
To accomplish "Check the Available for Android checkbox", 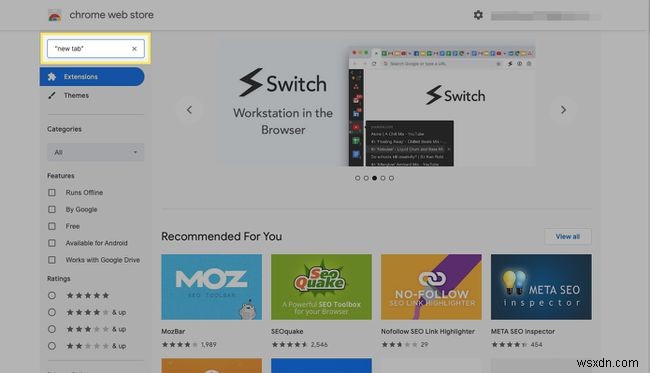I will [52, 243].
